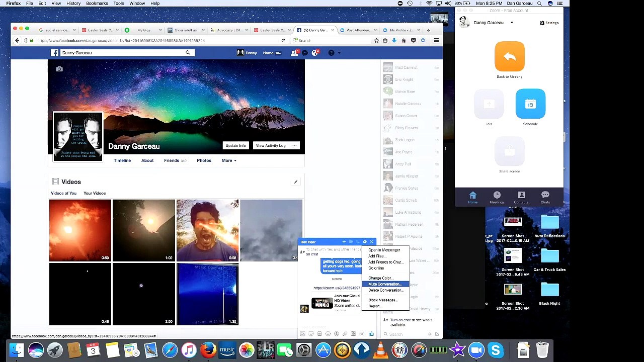Open the zoom.us meeting link in chat
The height and width of the screenshot is (362, 644).
coord(337,288)
